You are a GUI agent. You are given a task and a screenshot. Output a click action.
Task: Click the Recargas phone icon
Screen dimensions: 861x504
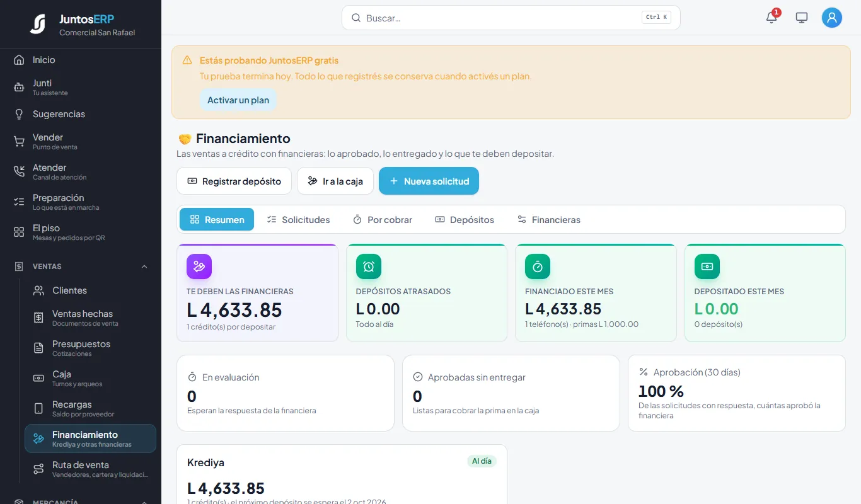click(x=38, y=409)
